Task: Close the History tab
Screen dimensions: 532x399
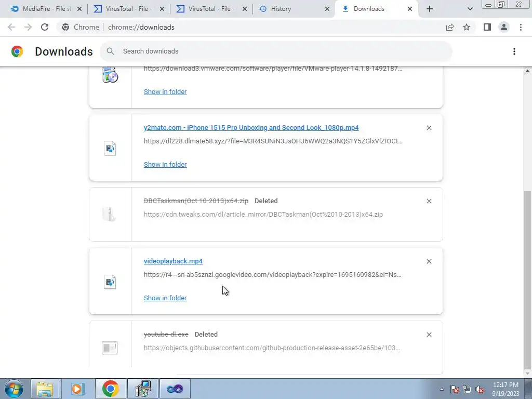Action: (327, 9)
